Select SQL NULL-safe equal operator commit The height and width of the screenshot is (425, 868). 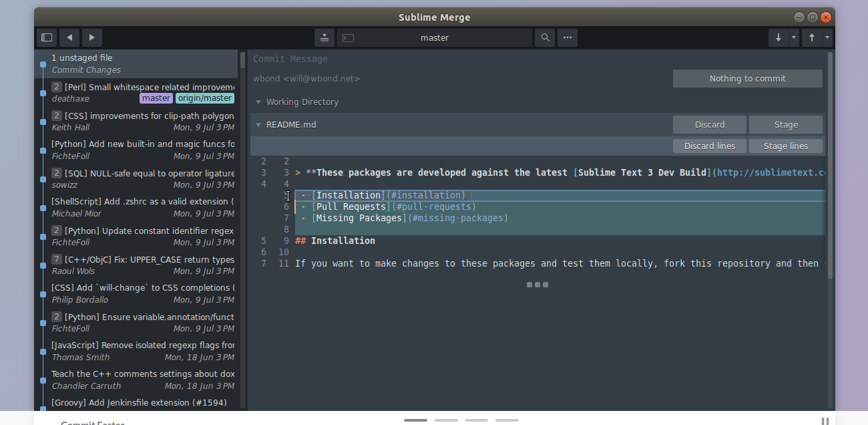pos(137,178)
